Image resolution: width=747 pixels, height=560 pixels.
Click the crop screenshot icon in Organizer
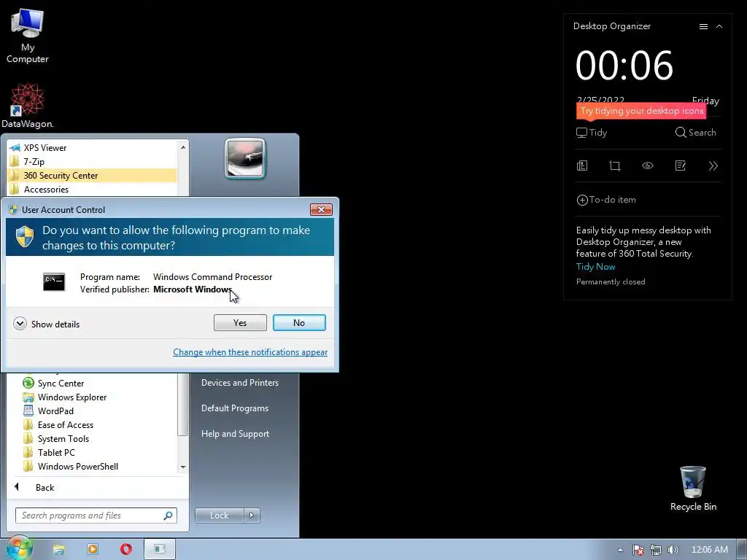tap(614, 166)
